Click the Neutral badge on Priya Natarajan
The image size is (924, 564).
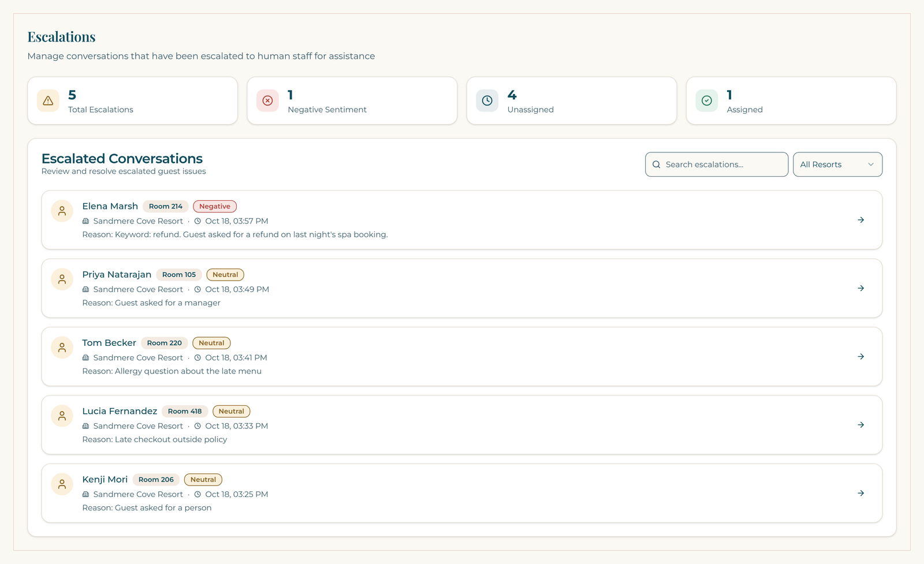[225, 275]
